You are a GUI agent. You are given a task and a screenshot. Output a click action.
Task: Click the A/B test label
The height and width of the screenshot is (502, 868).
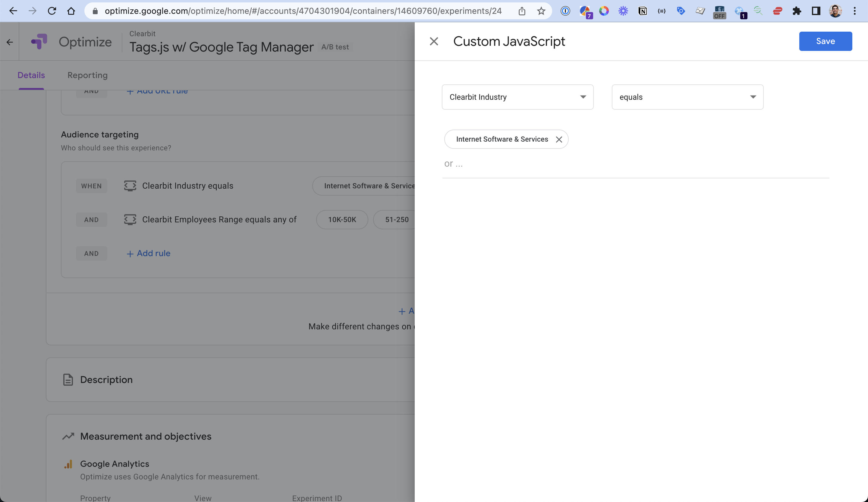pos(335,47)
